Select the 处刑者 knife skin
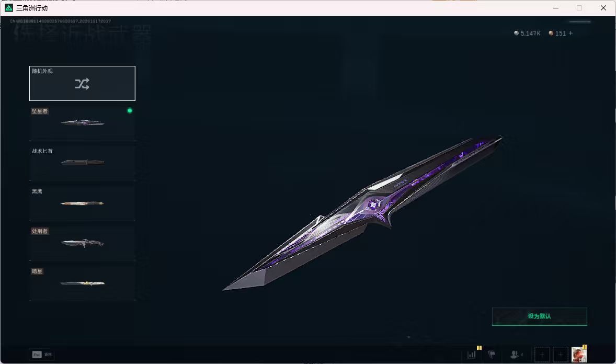Viewport: 616px width, 364px height. (x=82, y=243)
